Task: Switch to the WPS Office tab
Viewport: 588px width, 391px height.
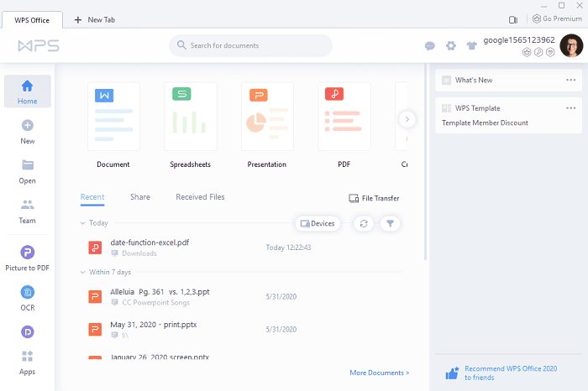Action: 32,20
